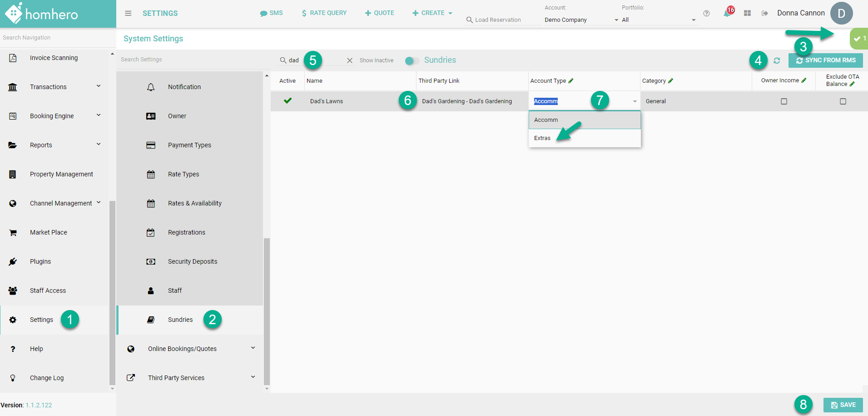
Task: Click the Save button
Action: 843,405
